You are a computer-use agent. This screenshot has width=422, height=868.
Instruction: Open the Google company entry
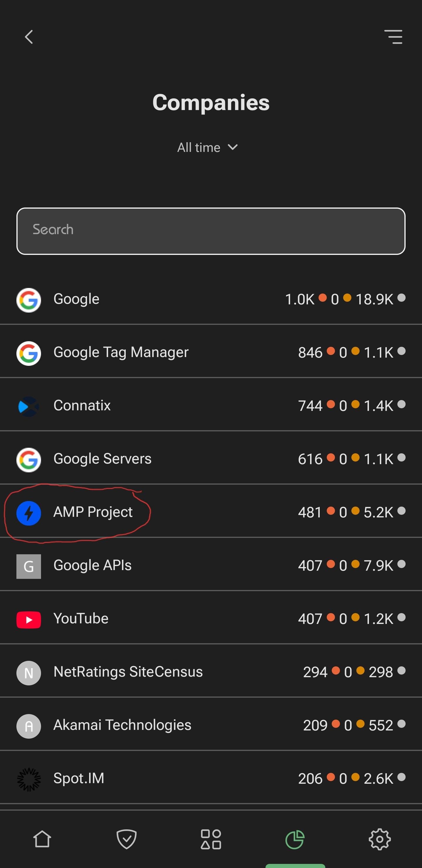(x=211, y=299)
